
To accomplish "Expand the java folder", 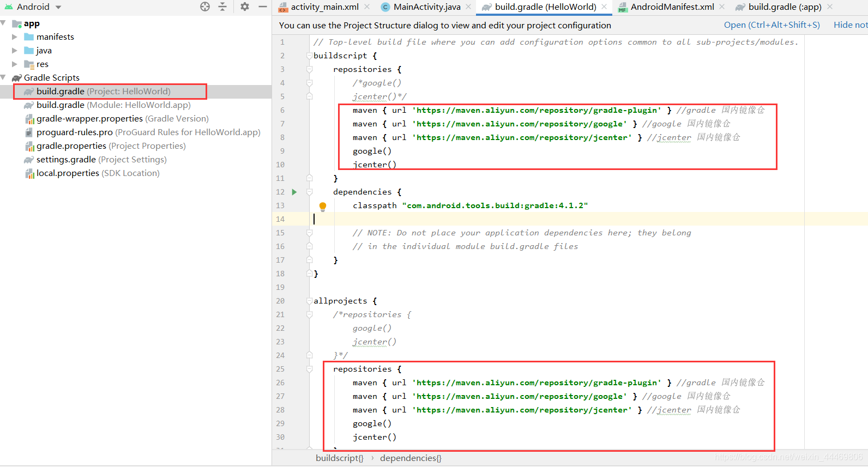I will tap(15, 51).
